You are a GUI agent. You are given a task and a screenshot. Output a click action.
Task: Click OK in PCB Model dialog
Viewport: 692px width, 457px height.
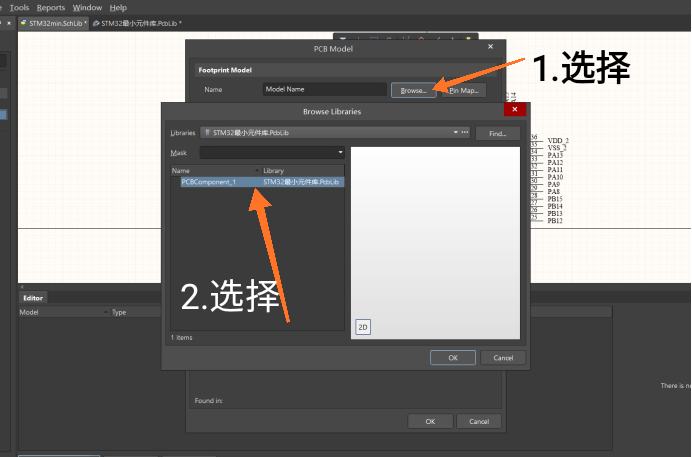coord(430,421)
